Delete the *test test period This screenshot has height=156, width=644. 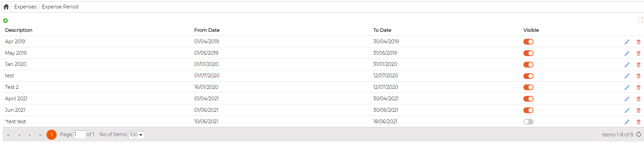(638, 122)
